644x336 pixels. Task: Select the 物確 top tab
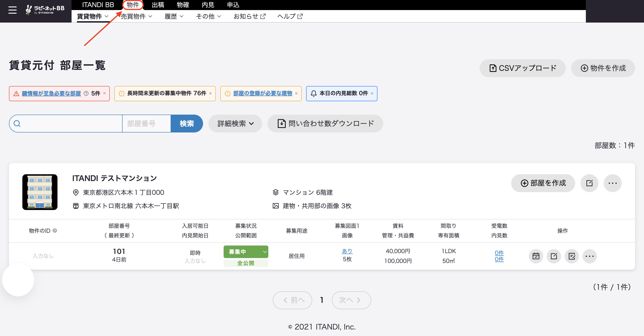click(x=183, y=5)
